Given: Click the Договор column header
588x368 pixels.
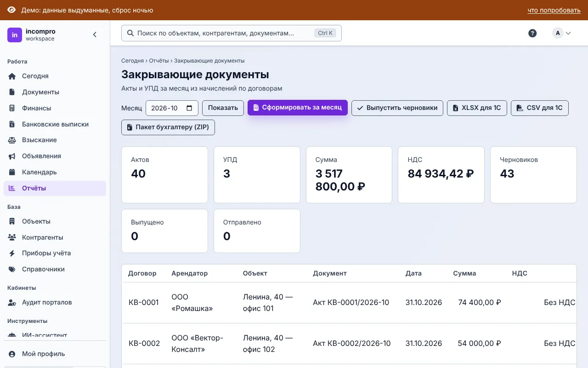Looking at the screenshot, I should click(x=142, y=273).
